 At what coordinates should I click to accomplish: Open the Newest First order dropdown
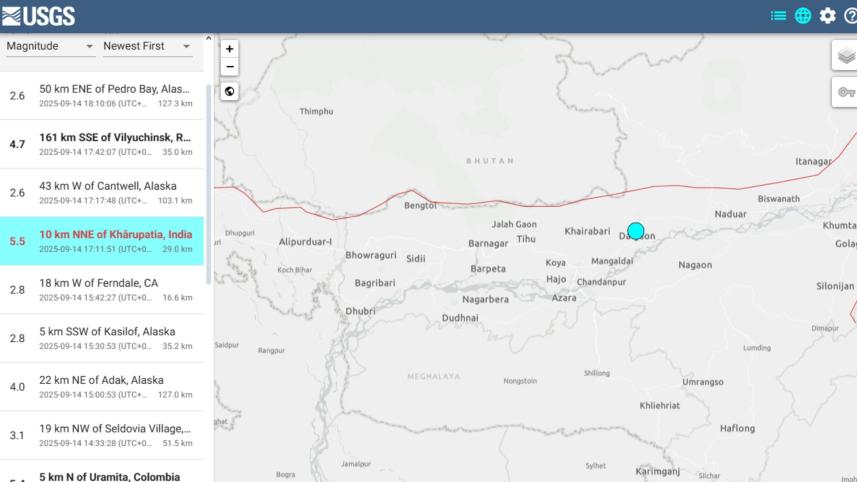147,47
